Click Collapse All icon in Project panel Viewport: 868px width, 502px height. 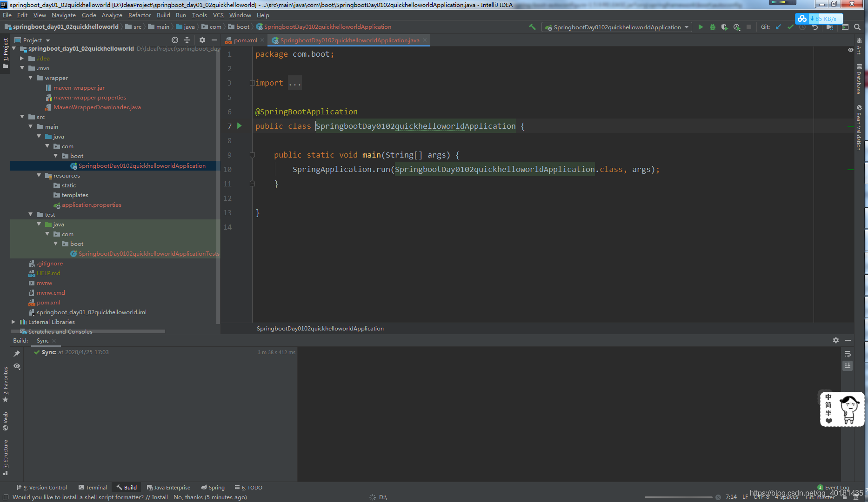187,40
